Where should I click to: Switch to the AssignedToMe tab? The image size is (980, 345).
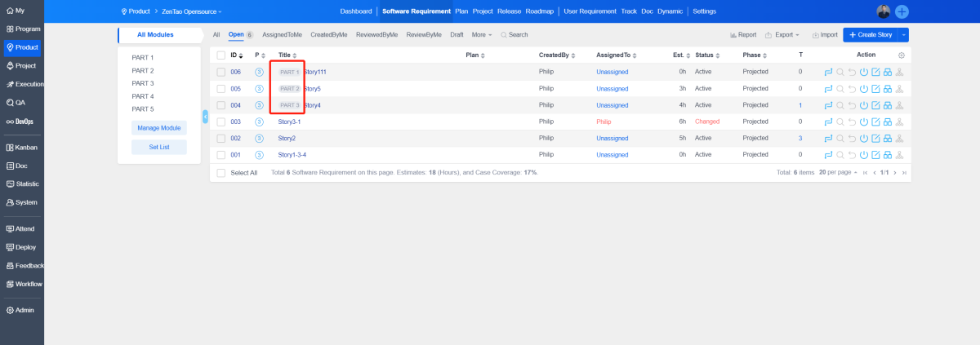282,35
